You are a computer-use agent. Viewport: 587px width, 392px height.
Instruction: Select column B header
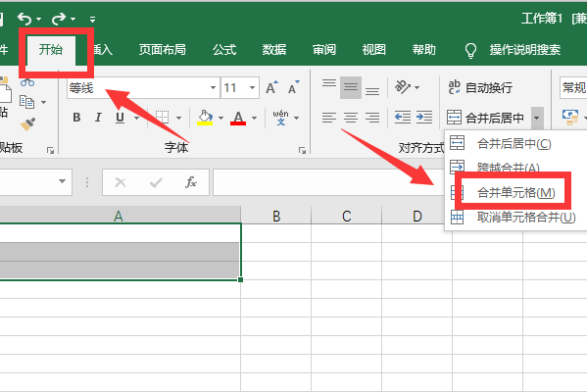[276, 216]
